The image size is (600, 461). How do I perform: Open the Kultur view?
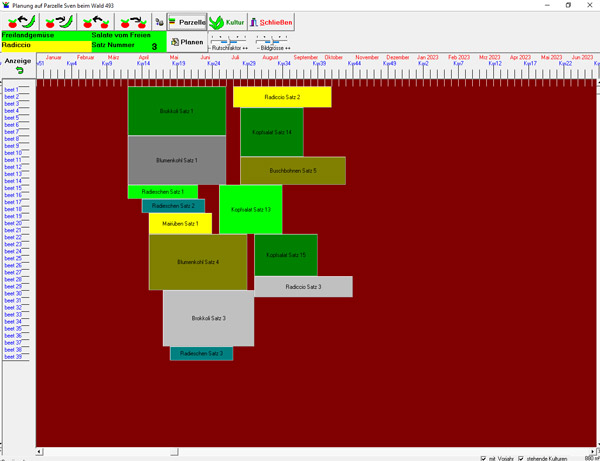pos(227,22)
